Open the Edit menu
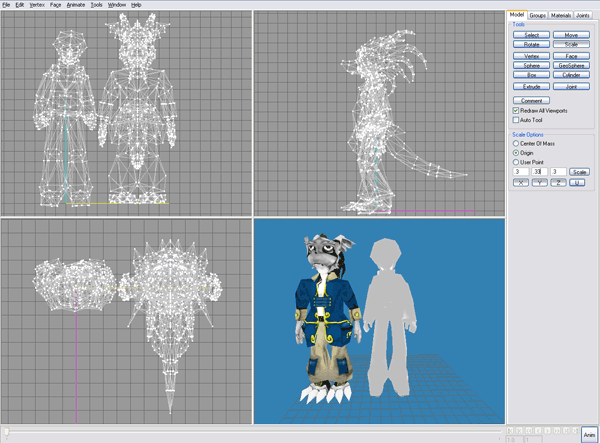 point(20,5)
